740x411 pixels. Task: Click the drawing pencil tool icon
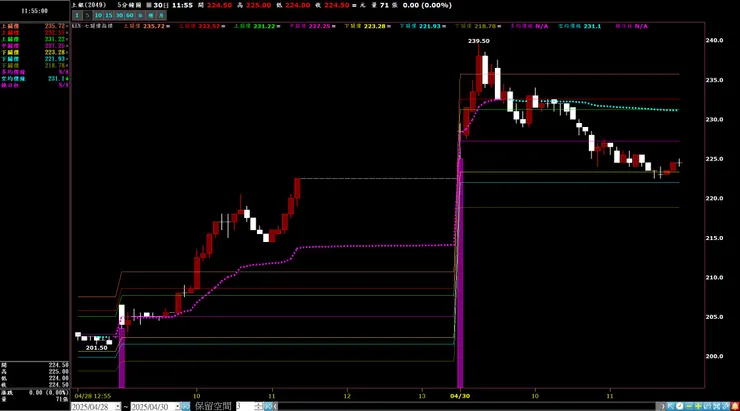tap(725, 406)
